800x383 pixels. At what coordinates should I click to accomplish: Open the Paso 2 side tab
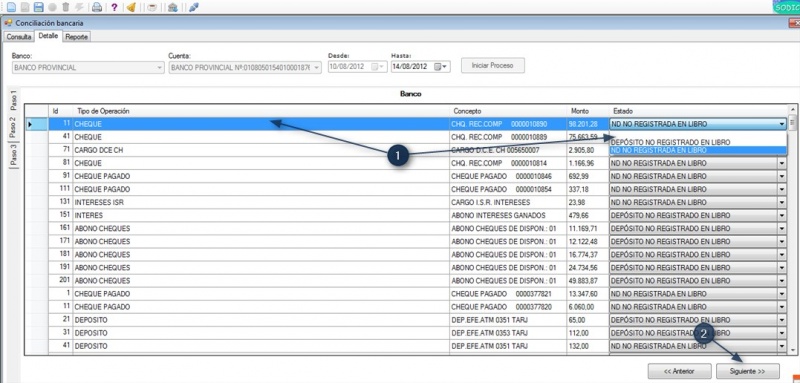(13, 127)
